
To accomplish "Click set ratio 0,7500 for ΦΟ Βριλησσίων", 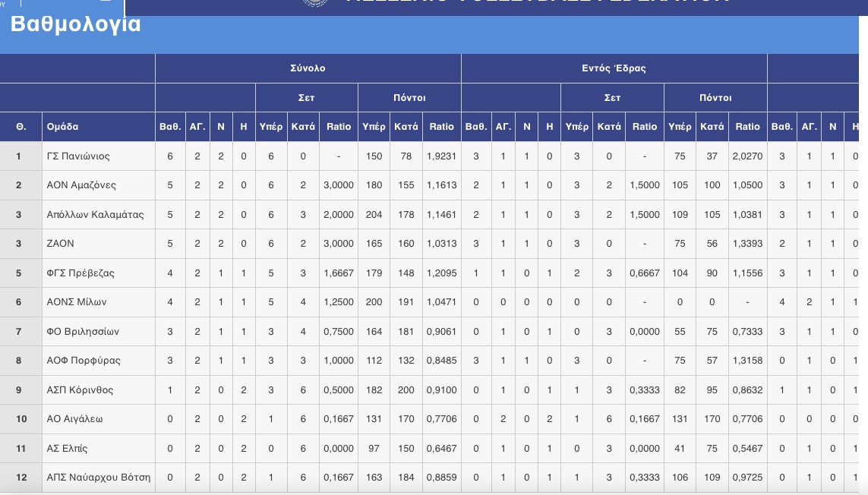I will coord(338,331).
